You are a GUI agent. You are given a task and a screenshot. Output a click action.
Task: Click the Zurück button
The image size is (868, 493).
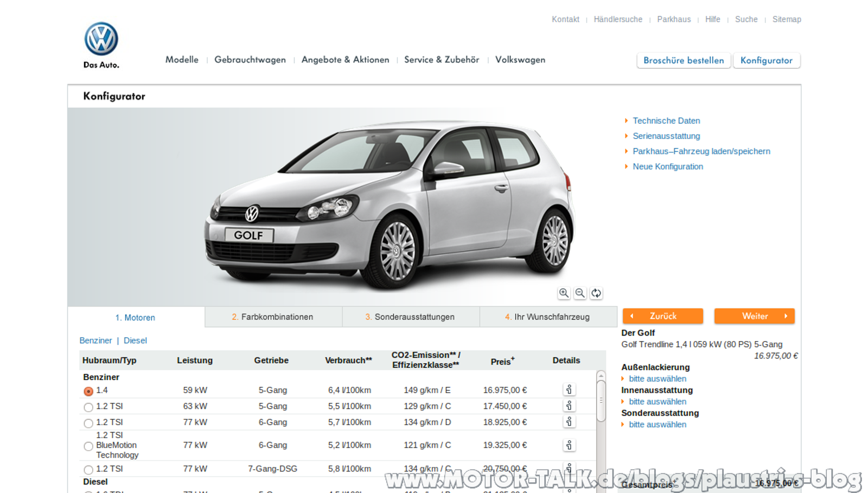(663, 316)
